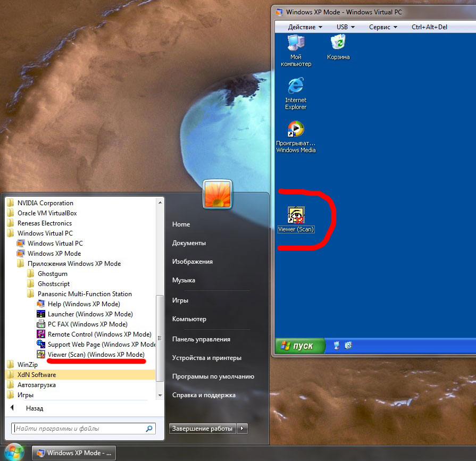Launch Проигрыватель Windows Media shortcut
This screenshot has height=461, width=476.
tap(296, 130)
